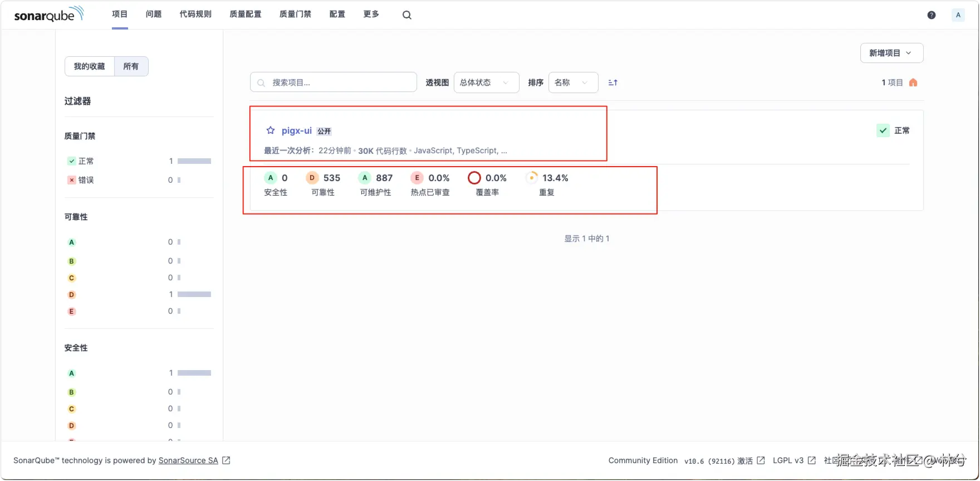Click the coverage ring indicator
980x481 pixels.
click(474, 178)
